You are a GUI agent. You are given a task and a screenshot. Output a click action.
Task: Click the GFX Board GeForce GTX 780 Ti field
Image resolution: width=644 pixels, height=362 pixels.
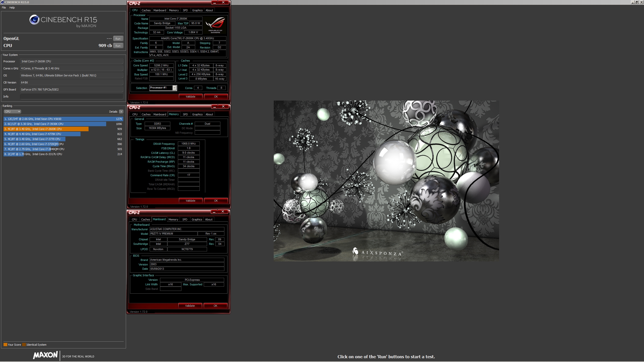point(71,89)
